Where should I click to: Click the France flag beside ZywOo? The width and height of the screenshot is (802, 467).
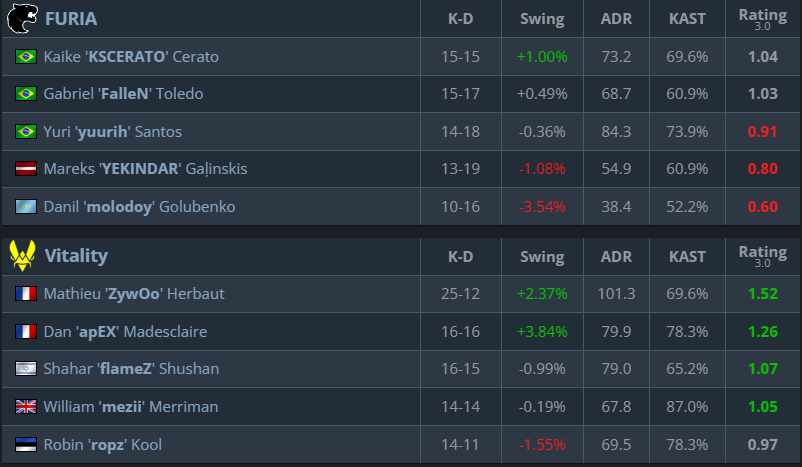26,294
